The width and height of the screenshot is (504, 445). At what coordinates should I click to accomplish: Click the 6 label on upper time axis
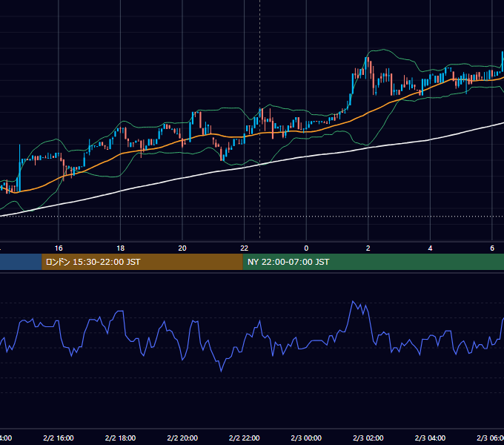coord(492,248)
